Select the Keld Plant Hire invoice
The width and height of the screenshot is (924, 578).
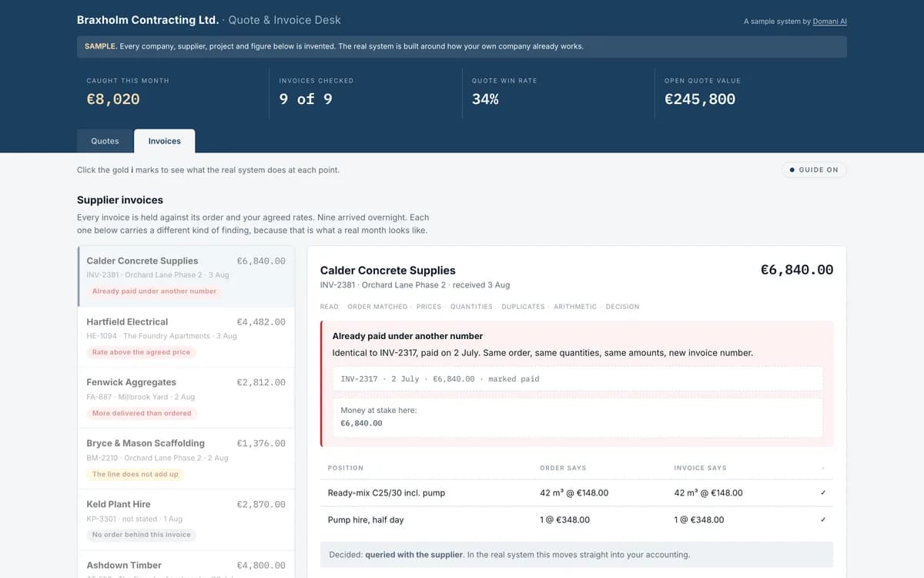point(186,519)
